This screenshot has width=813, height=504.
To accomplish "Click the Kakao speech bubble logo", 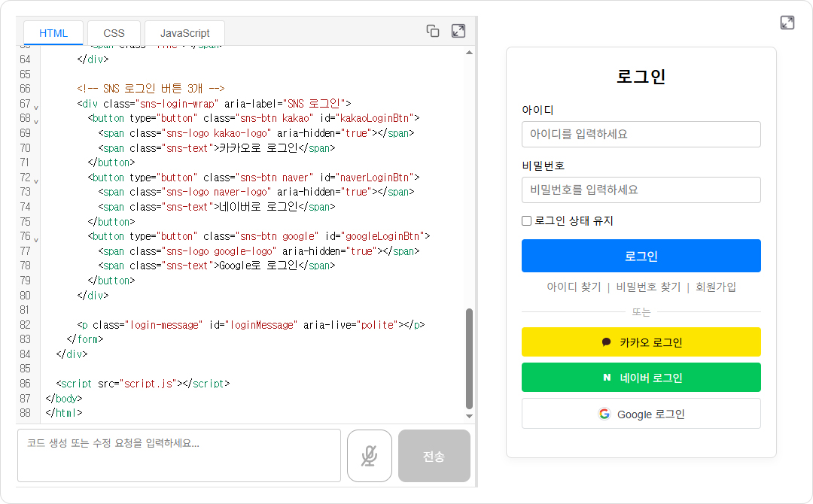I will pyautogui.click(x=607, y=342).
